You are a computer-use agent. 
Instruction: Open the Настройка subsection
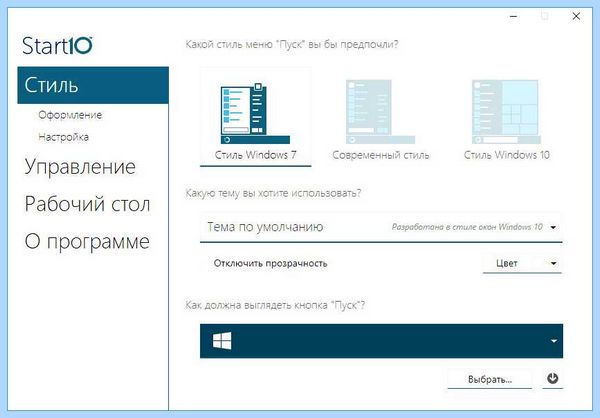(64, 137)
